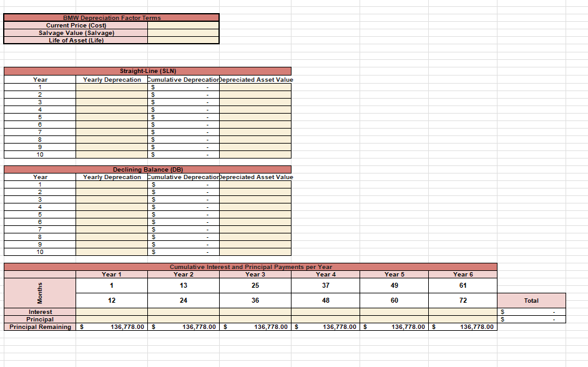Select the Total header cell
This screenshot has width=588, height=367.
click(x=531, y=300)
